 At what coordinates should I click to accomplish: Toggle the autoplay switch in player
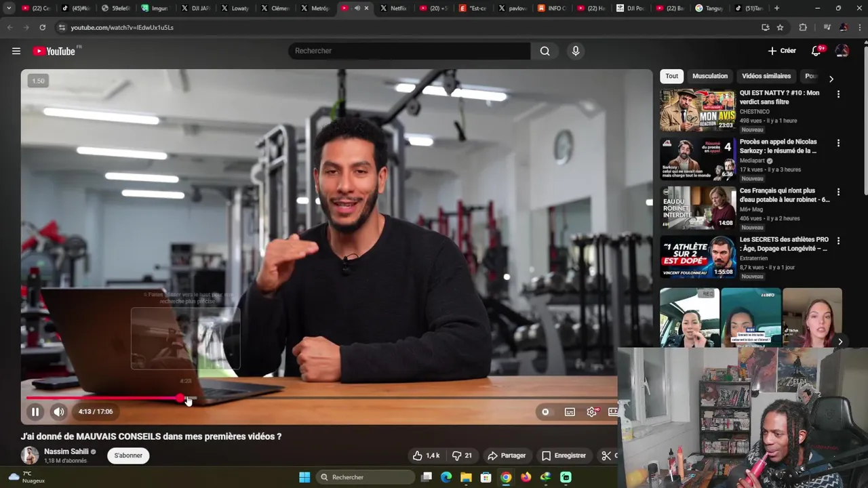point(545,411)
